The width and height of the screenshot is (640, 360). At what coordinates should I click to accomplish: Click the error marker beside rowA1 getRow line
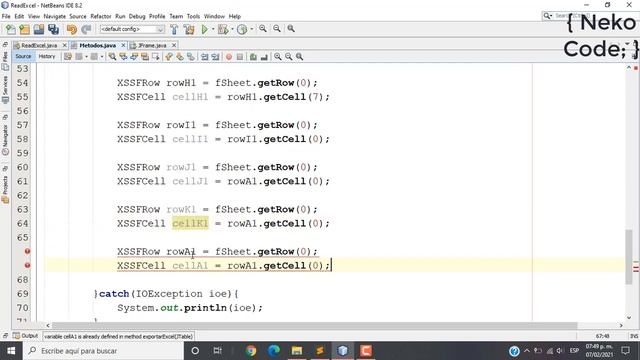click(x=27, y=251)
